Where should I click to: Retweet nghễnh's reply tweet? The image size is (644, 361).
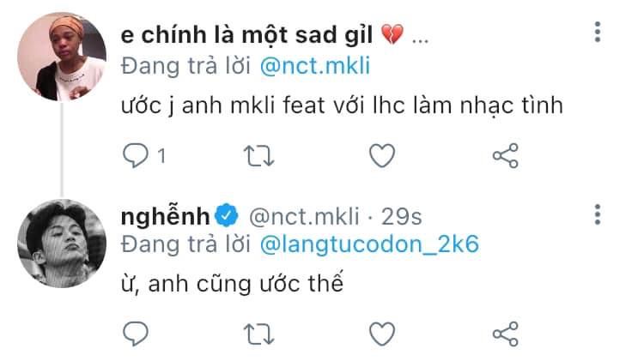pyautogui.click(x=258, y=332)
